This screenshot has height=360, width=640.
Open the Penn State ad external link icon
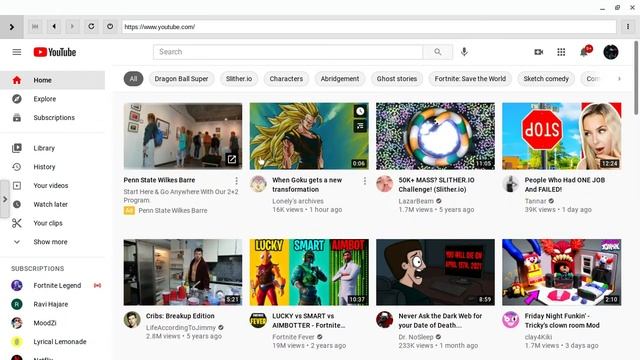(x=231, y=159)
